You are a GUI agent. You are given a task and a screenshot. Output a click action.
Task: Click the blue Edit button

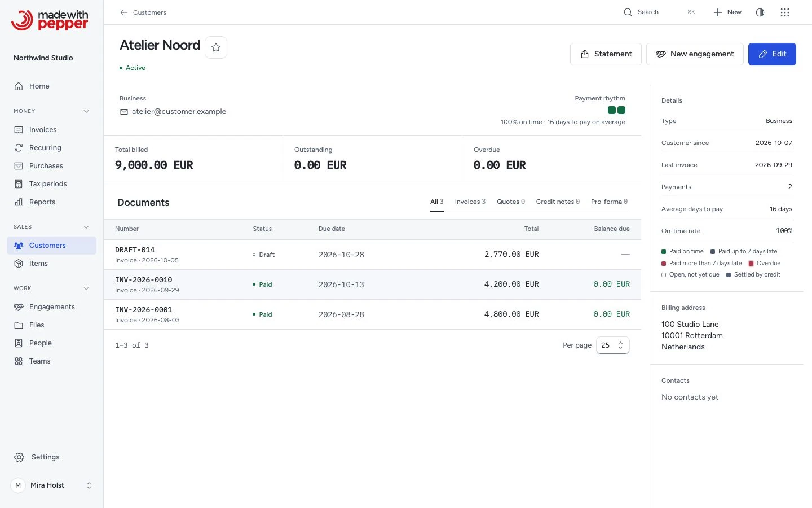[x=772, y=54]
